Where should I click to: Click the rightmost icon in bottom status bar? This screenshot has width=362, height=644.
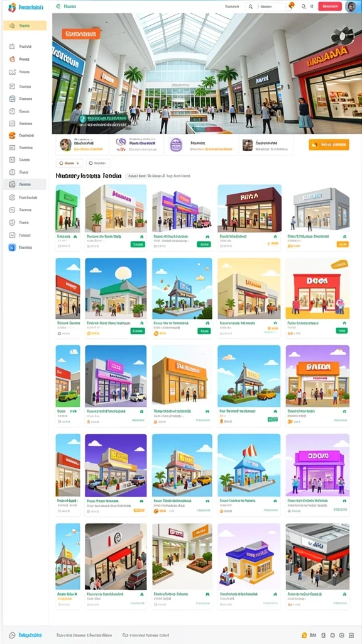tap(351, 635)
